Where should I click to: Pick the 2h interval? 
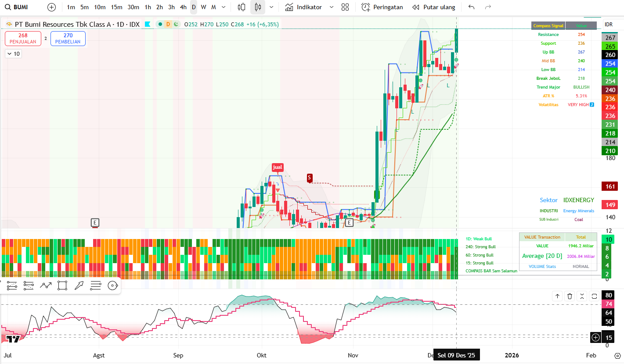[x=160, y=7]
